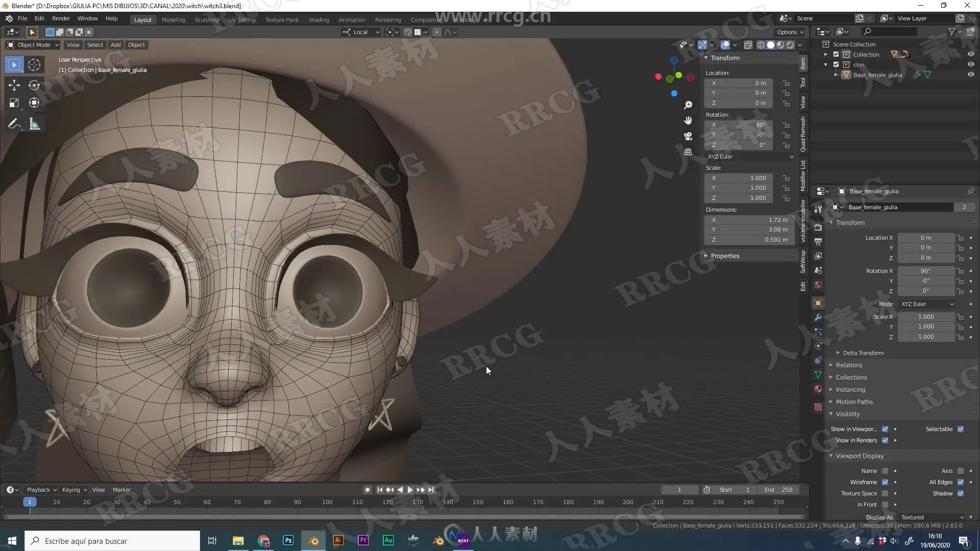This screenshot has width=980, height=551.
Task: Open Render properties tab icon
Action: coord(818,228)
